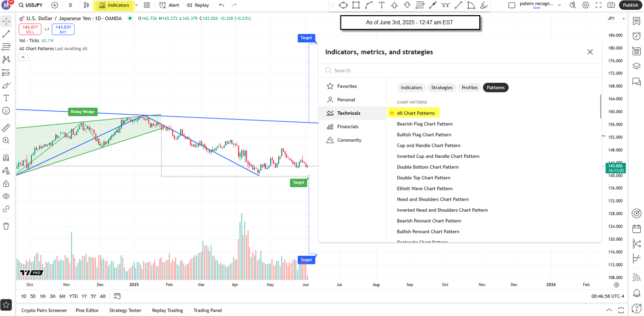Click the Remove objects trash icon
Screen dimensions: 644x316
[x=6, y=225]
